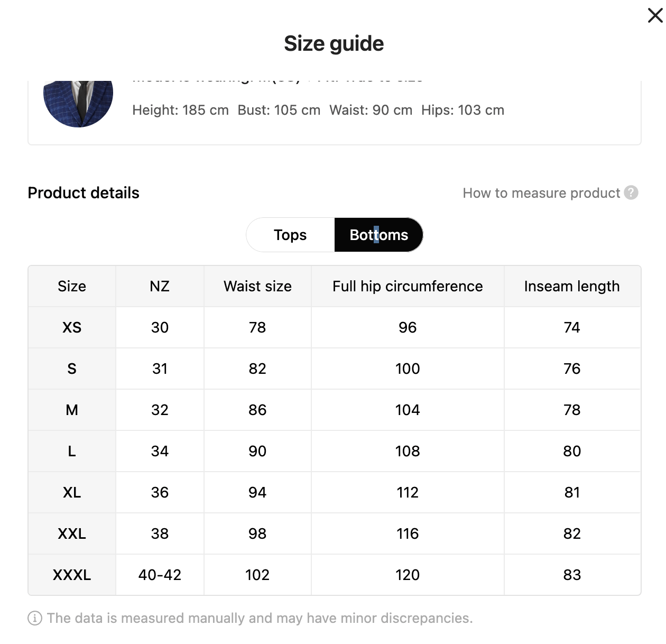Screen dimensions: 666x644
Task: Click the XXXL size row label
Action: coord(72,575)
